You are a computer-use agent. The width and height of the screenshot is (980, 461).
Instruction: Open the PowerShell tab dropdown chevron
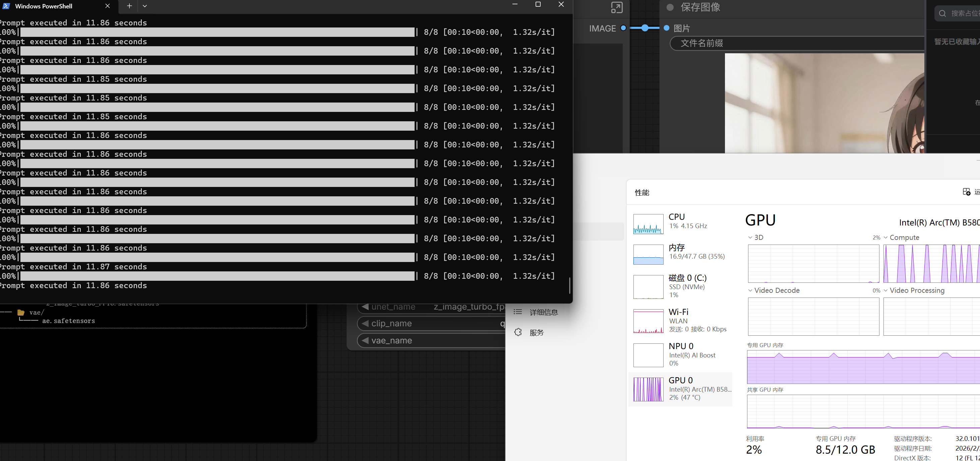tap(144, 6)
